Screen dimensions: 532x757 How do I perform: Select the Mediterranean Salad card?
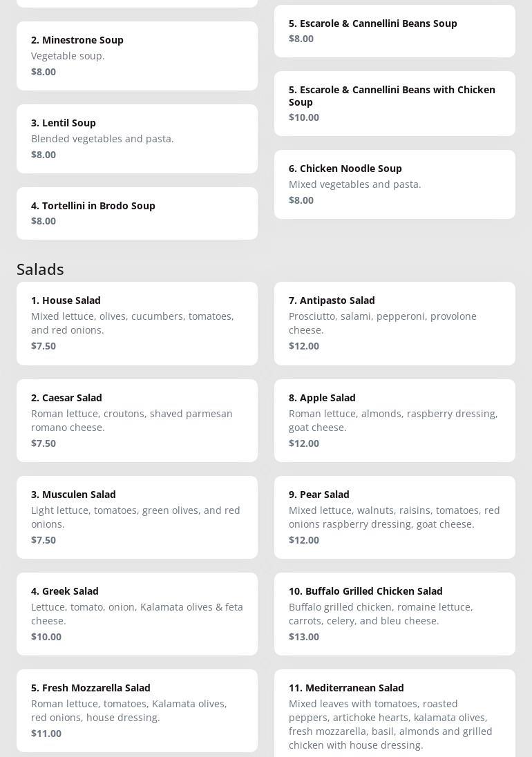pos(395,716)
